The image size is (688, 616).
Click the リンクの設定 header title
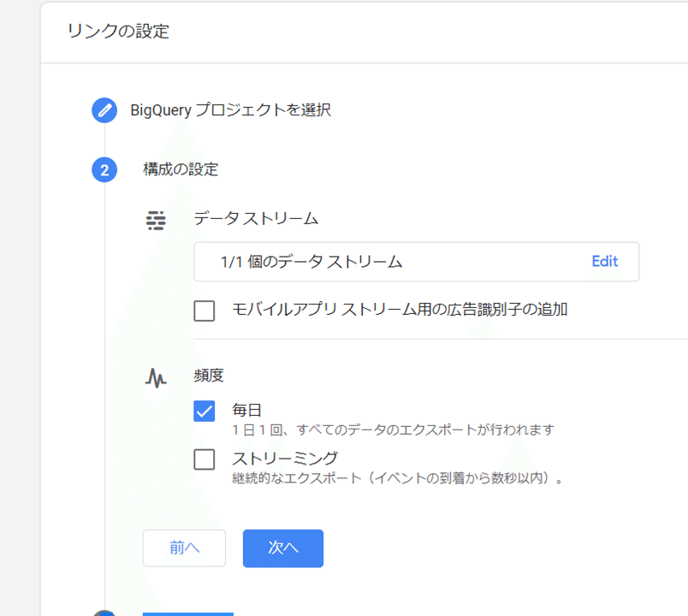click(100, 30)
